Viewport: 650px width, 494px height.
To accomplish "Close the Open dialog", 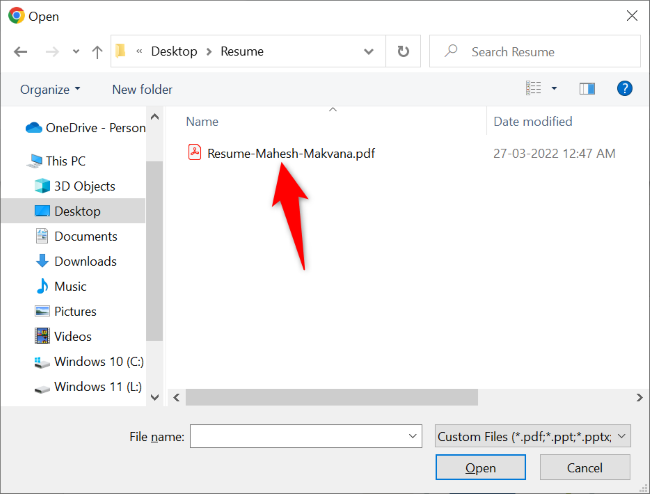I will [632, 16].
